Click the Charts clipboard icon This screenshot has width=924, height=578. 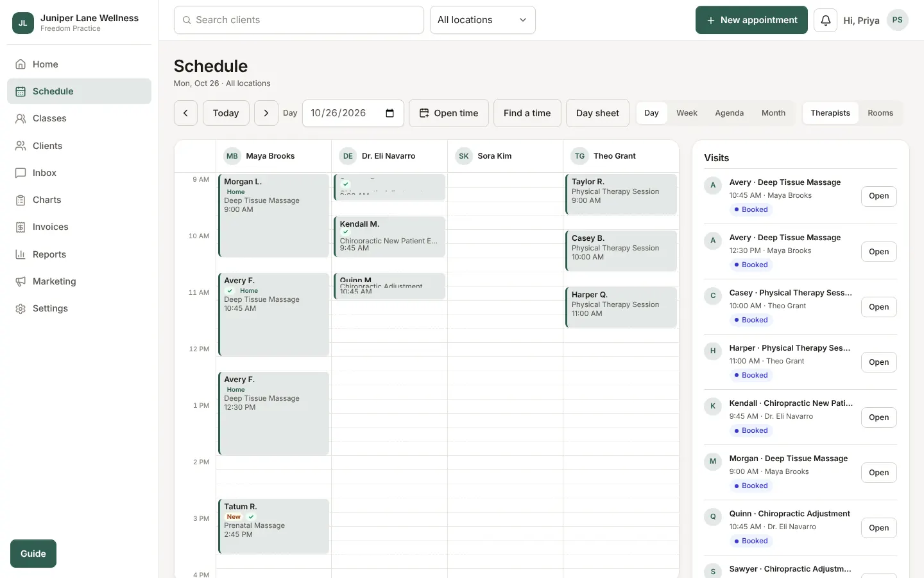pos(21,200)
